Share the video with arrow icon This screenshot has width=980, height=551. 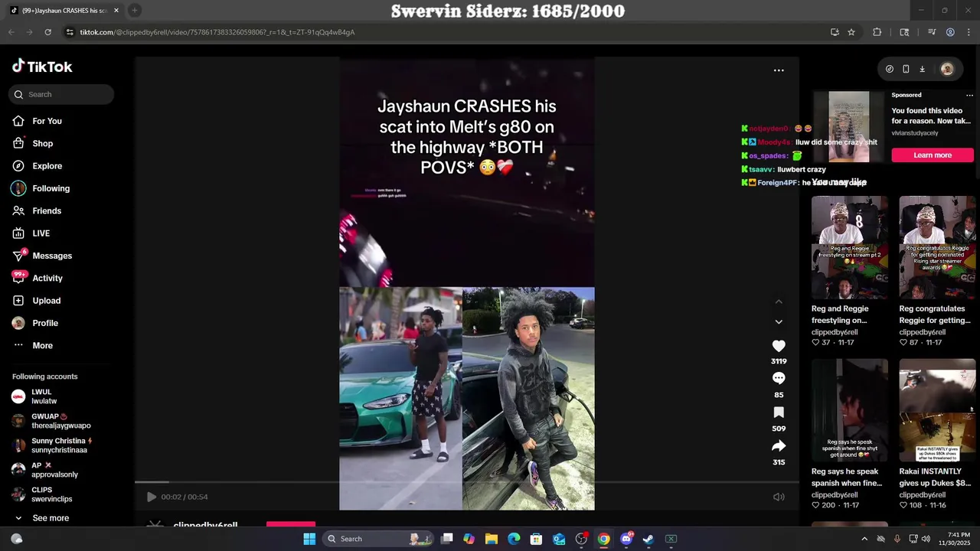pos(779,446)
